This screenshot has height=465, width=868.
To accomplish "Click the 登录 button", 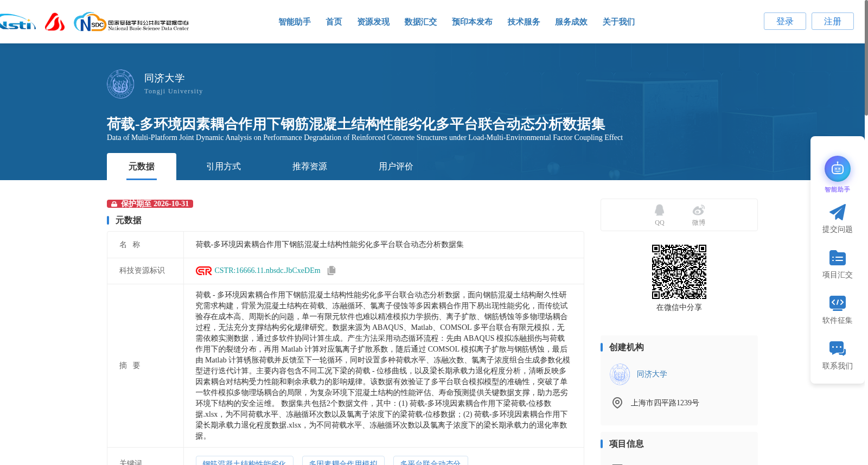I will pos(785,21).
